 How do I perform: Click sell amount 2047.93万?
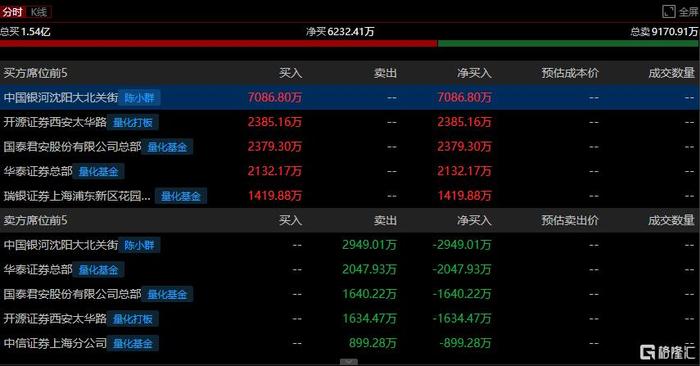(370, 269)
